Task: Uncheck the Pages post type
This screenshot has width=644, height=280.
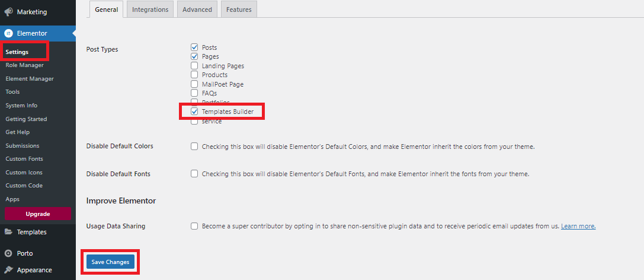Action: [194, 56]
